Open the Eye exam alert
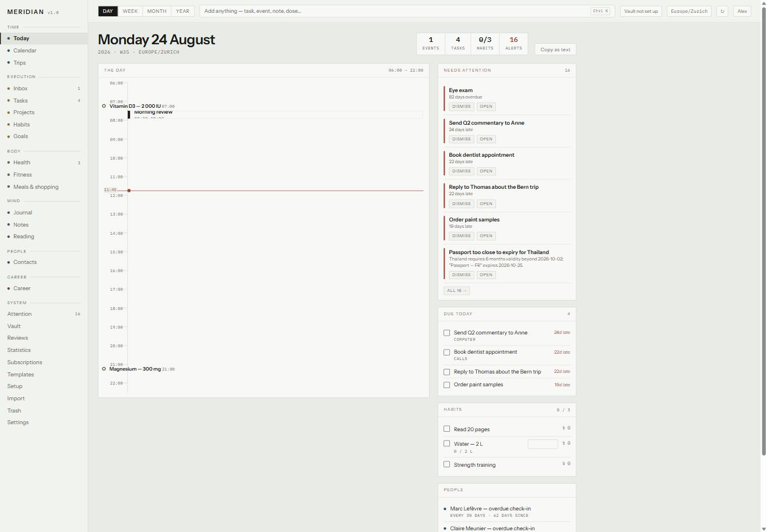 (x=486, y=107)
